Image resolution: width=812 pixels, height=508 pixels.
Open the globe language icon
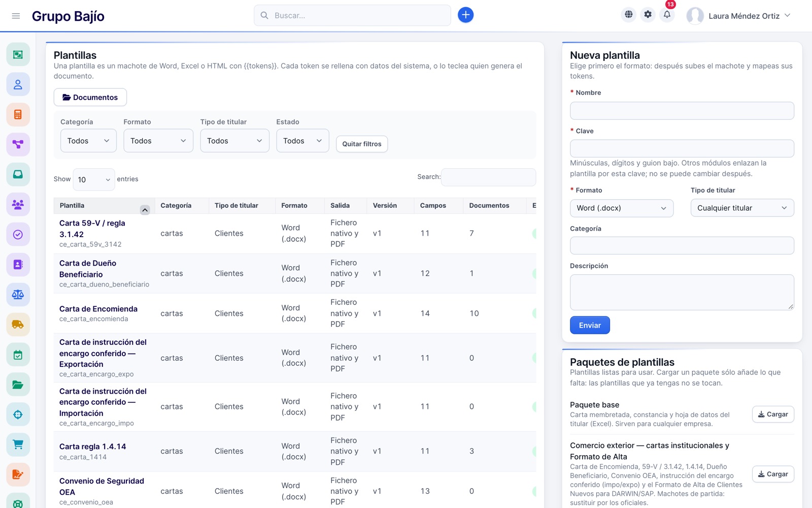tap(629, 15)
